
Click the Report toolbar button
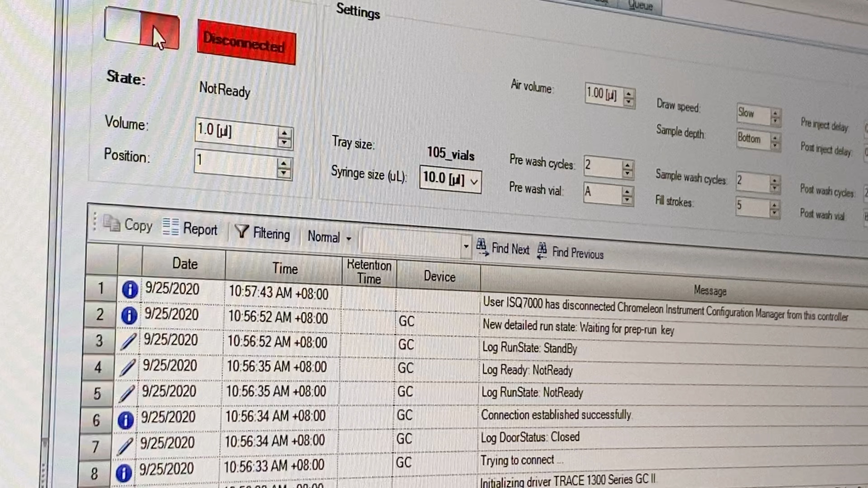190,228
